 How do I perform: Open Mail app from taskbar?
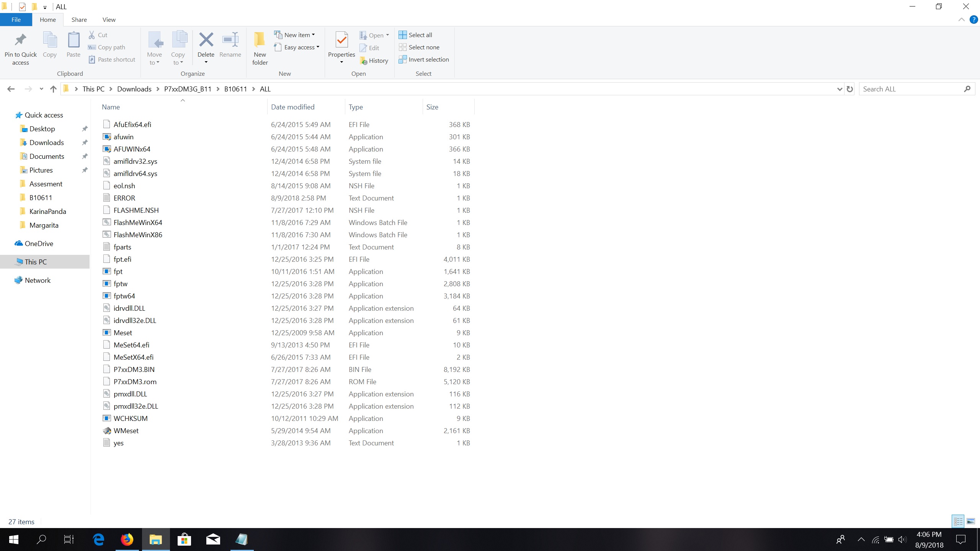pos(213,540)
